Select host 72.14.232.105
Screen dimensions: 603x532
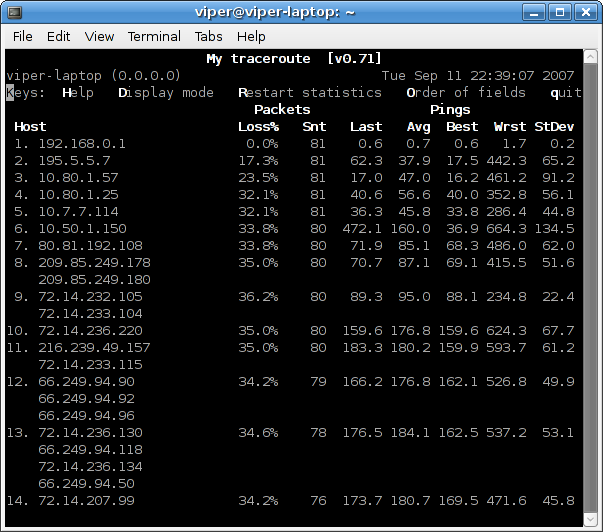pyautogui.click(x=90, y=297)
